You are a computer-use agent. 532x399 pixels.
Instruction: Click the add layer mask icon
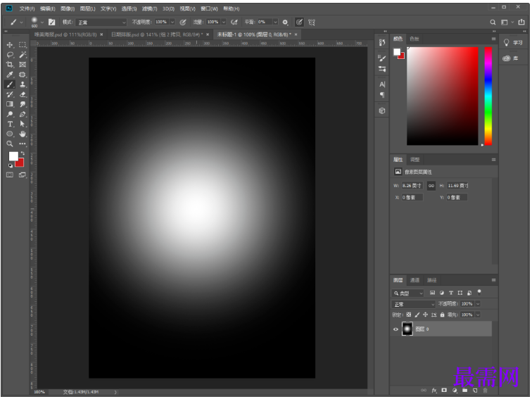coord(444,390)
